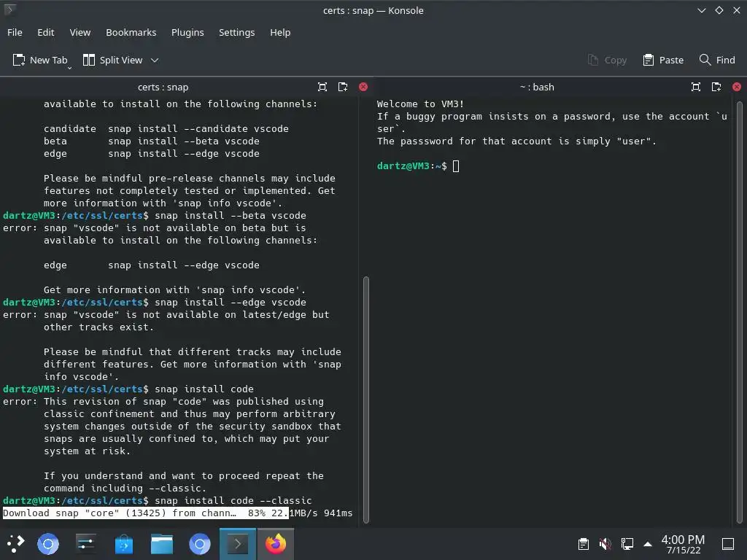
Task: Click the snap download progress bar
Action: point(178,513)
